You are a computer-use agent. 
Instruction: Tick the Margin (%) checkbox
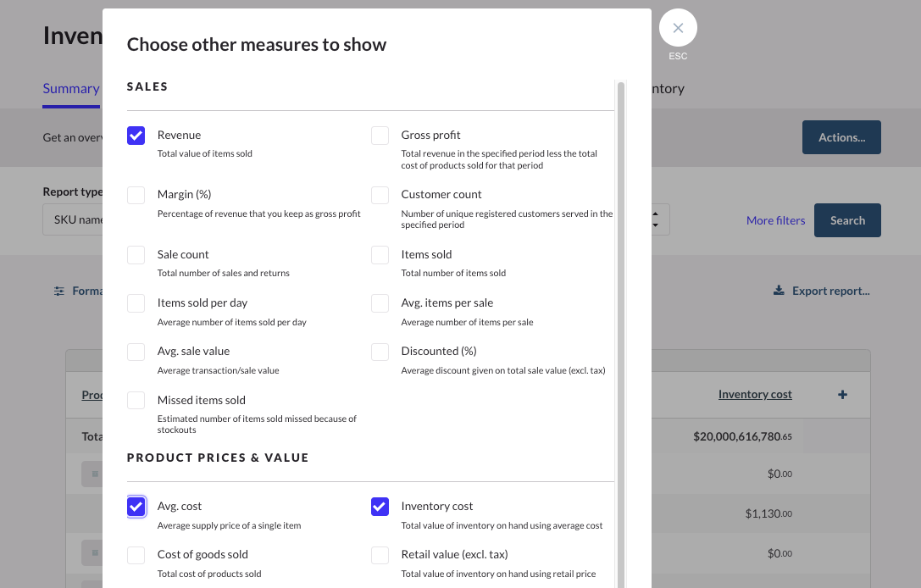coord(136,195)
